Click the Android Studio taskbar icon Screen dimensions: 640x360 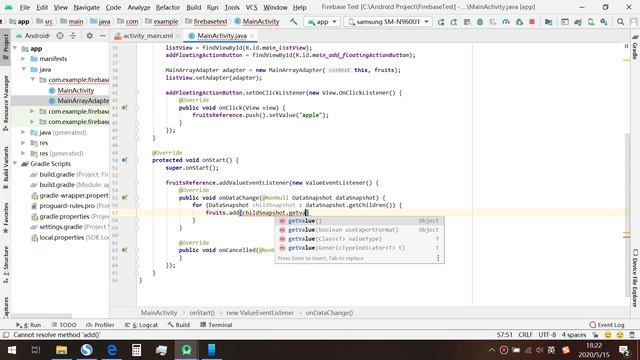(187, 350)
